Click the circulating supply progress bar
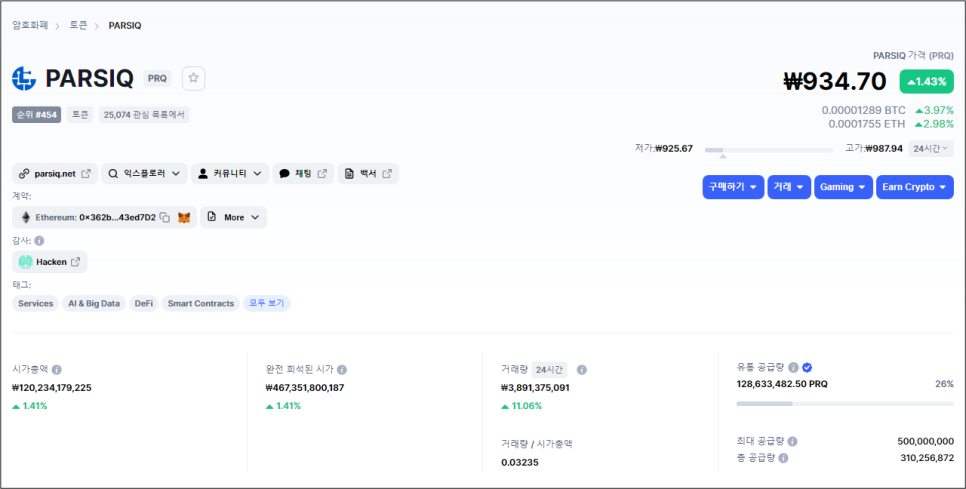Screen dimensions: 966x489 [x=845, y=404]
